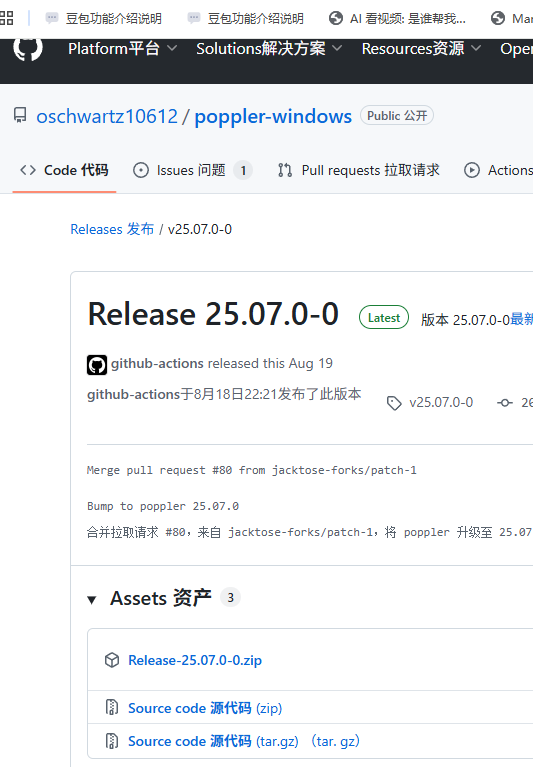The height and width of the screenshot is (767, 533).
Task: Open the AI 看视频 bookmark
Action: click(397, 19)
